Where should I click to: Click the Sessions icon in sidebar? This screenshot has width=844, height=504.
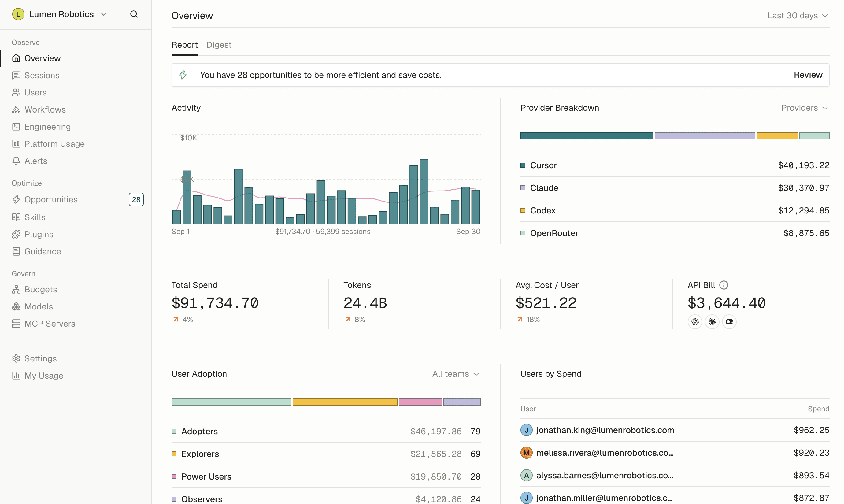(x=16, y=76)
